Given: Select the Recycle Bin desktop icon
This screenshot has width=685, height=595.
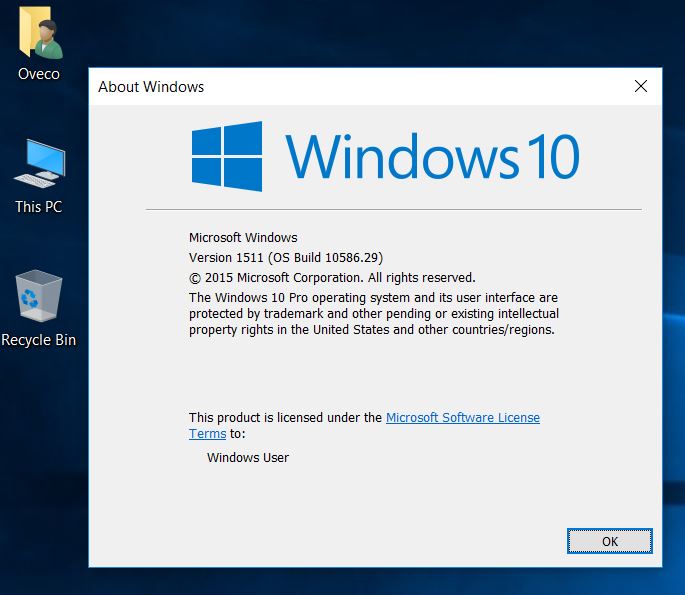Looking at the screenshot, I should [x=39, y=296].
